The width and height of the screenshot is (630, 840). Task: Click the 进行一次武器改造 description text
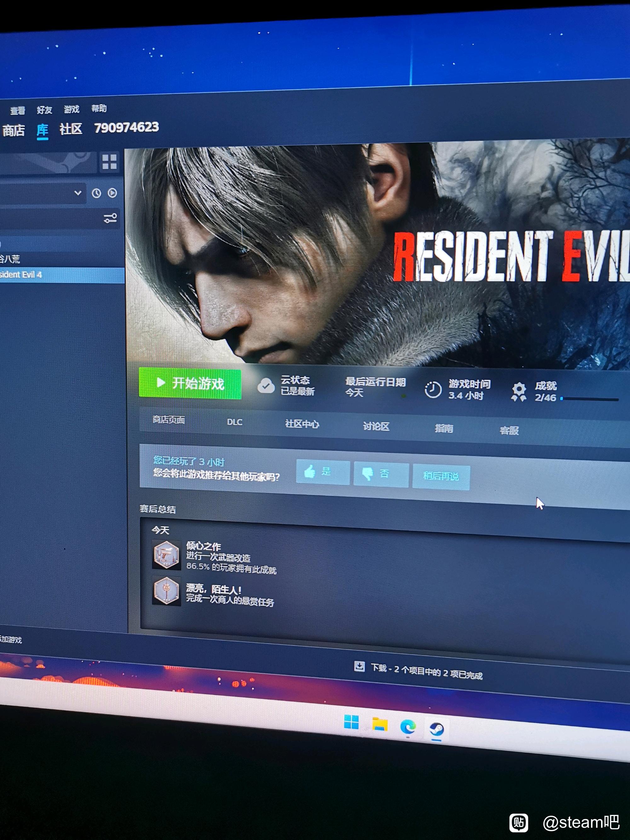[218, 557]
